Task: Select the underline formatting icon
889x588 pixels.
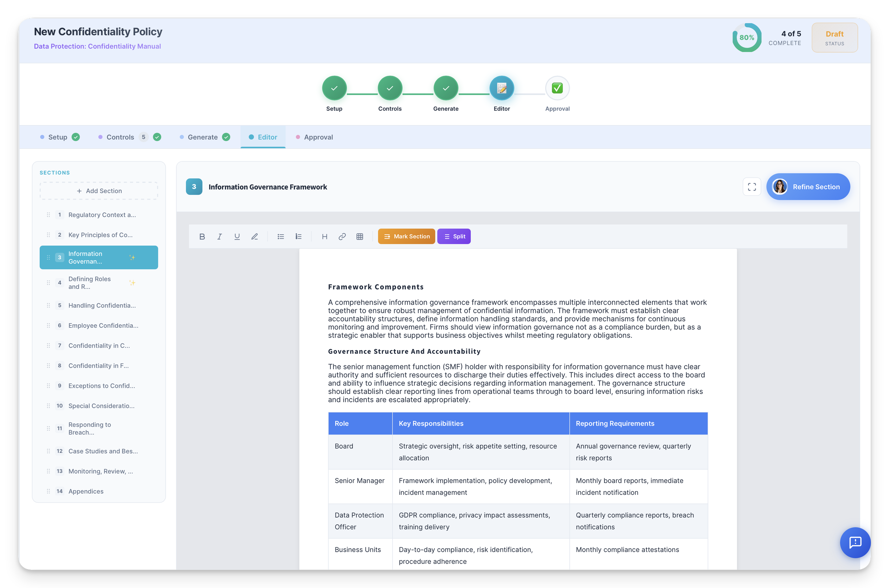Action: (237, 236)
